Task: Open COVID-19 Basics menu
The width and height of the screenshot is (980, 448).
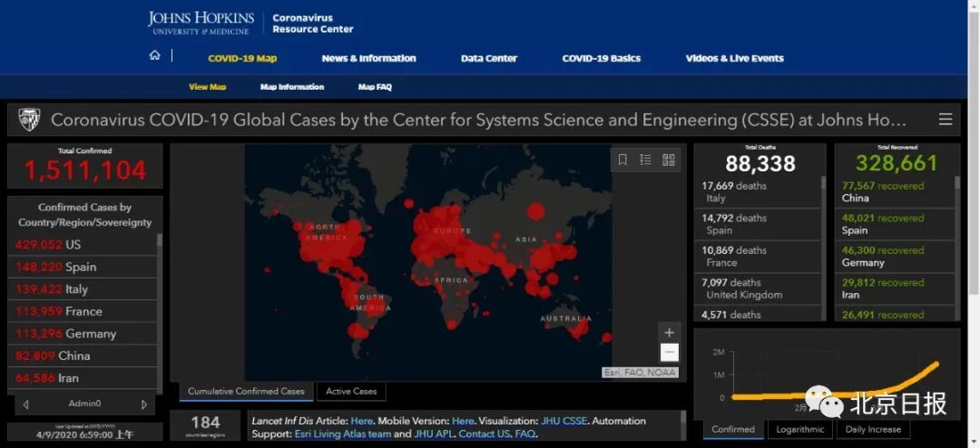Action: tap(602, 59)
